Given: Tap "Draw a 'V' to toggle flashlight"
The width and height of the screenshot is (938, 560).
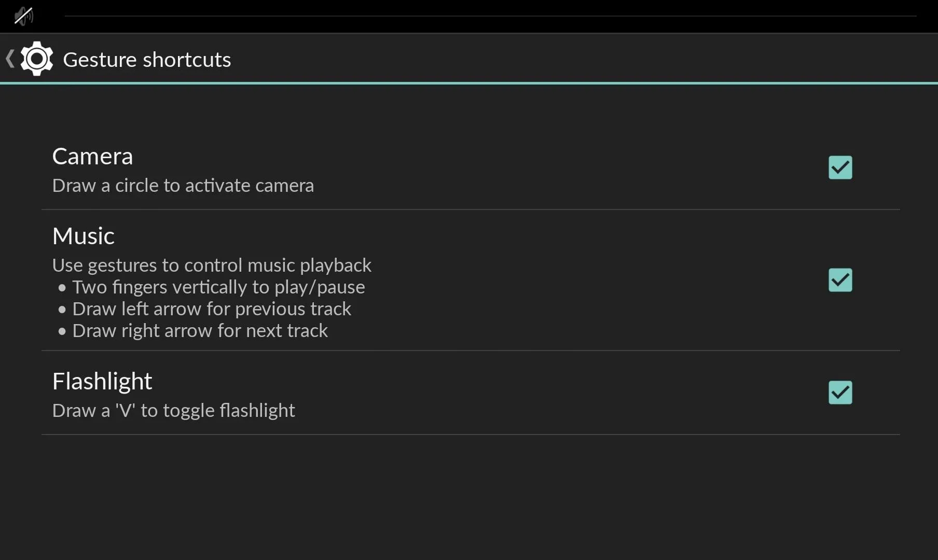Looking at the screenshot, I should pyautogui.click(x=174, y=411).
